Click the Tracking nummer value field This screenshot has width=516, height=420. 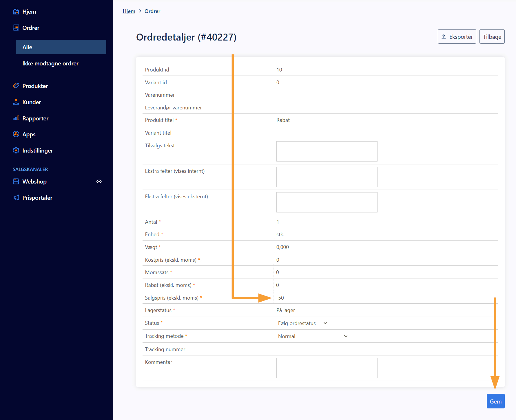(386, 349)
